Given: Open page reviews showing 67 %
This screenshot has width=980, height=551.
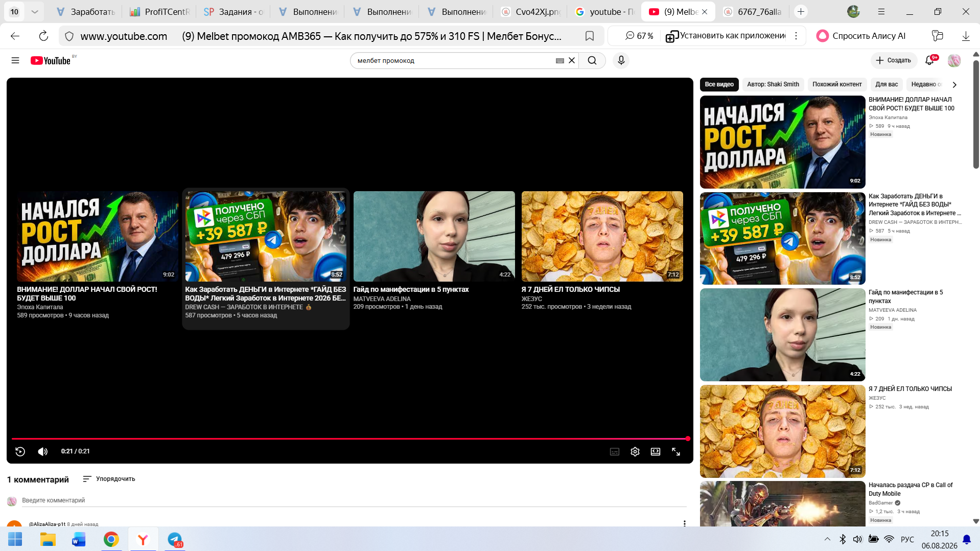Looking at the screenshot, I should [639, 36].
